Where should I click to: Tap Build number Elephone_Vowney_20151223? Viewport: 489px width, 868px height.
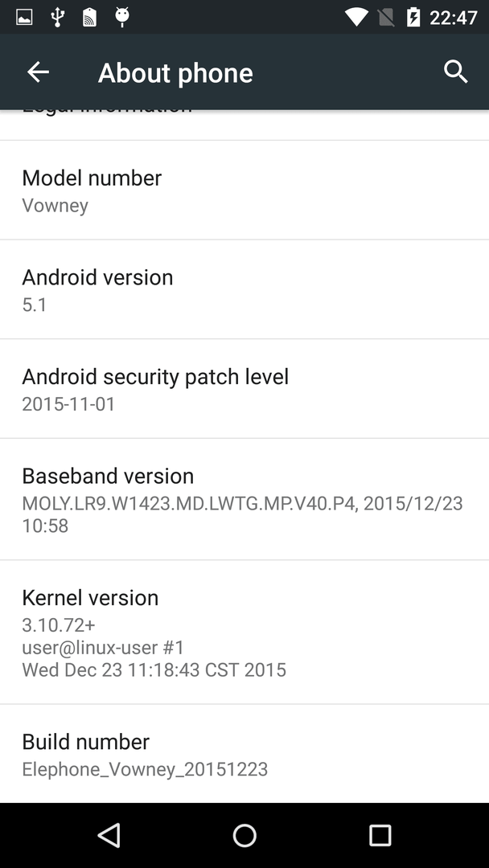pos(244,754)
